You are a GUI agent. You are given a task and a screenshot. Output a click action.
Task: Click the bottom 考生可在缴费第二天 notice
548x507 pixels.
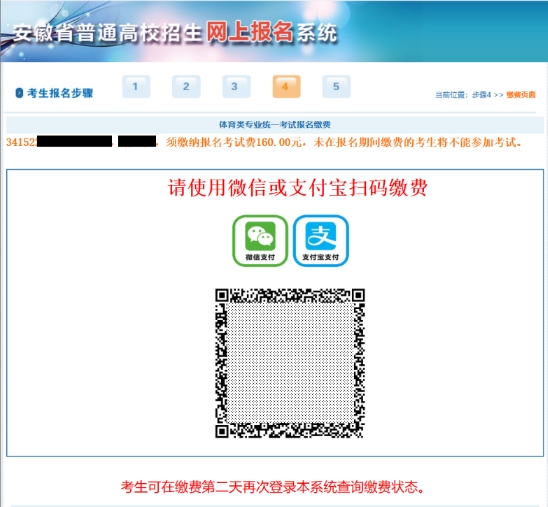coord(273,487)
